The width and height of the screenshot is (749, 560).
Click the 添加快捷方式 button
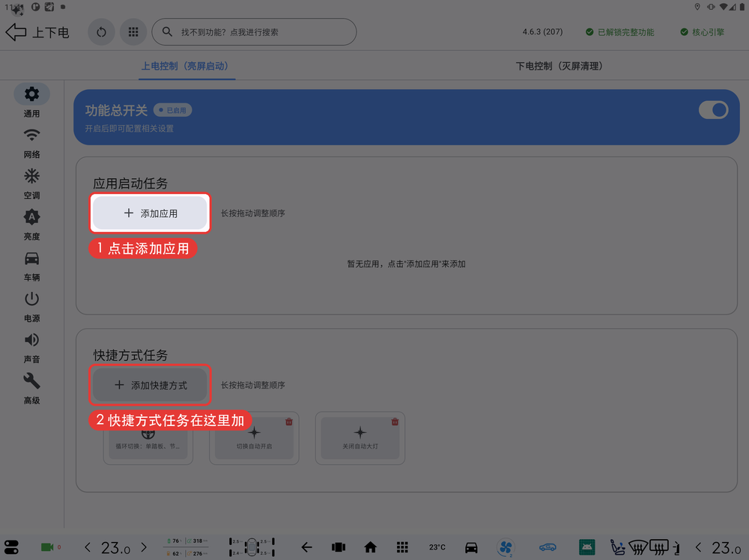(150, 385)
